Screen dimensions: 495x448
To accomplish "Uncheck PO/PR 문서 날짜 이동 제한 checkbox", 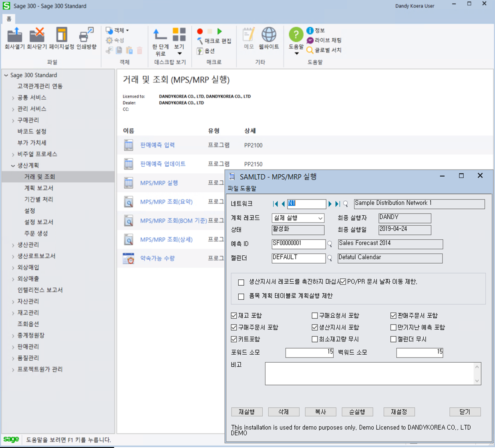I will pyautogui.click(x=343, y=282).
